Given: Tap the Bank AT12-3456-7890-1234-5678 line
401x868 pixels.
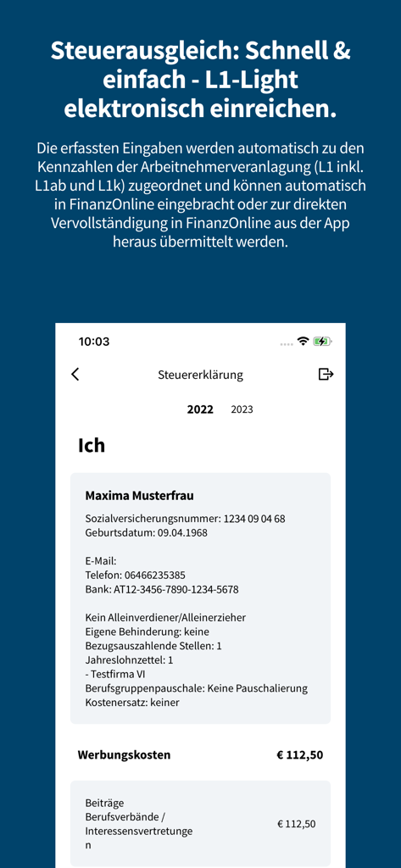Looking at the screenshot, I should click(162, 590).
